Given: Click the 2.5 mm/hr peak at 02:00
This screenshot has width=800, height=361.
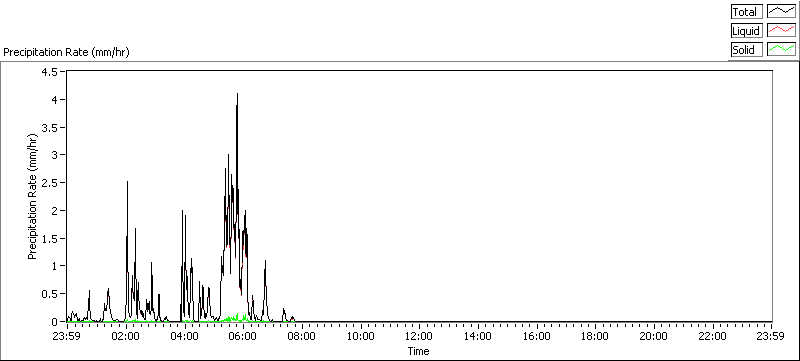Looking at the screenshot, I should 128,182.
